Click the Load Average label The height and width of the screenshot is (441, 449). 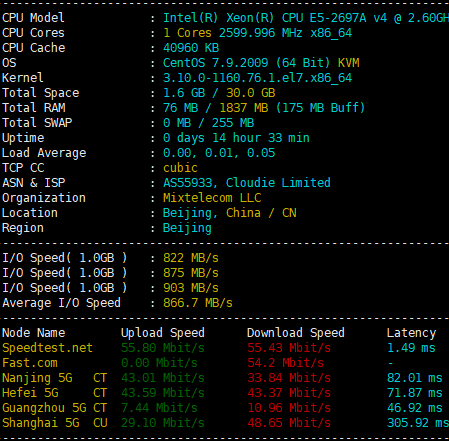point(44,154)
